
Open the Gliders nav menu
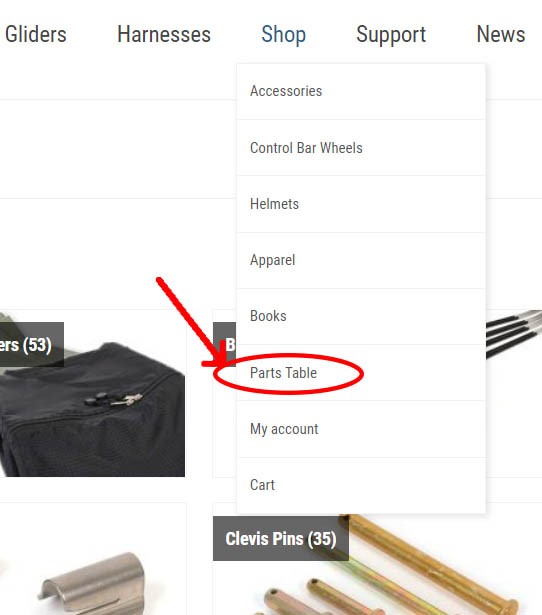pyautogui.click(x=36, y=34)
